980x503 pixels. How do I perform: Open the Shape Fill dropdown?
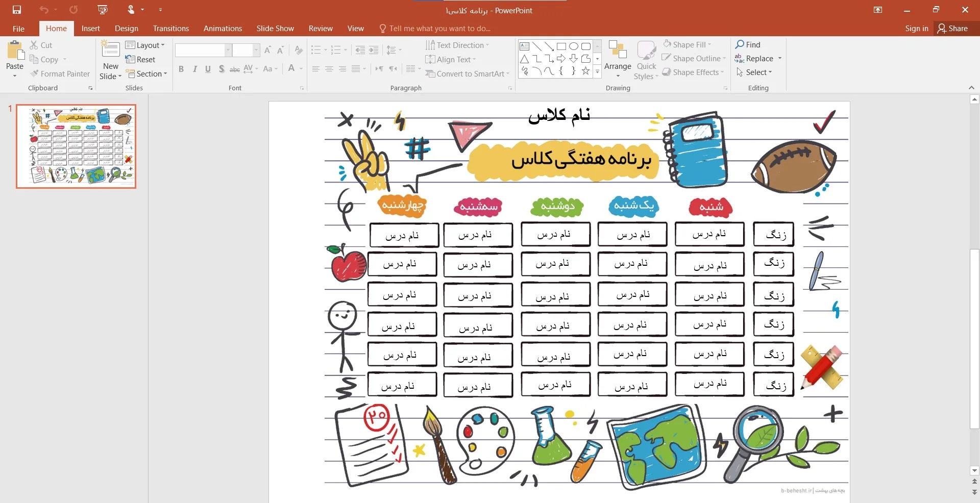tap(688, 44)
